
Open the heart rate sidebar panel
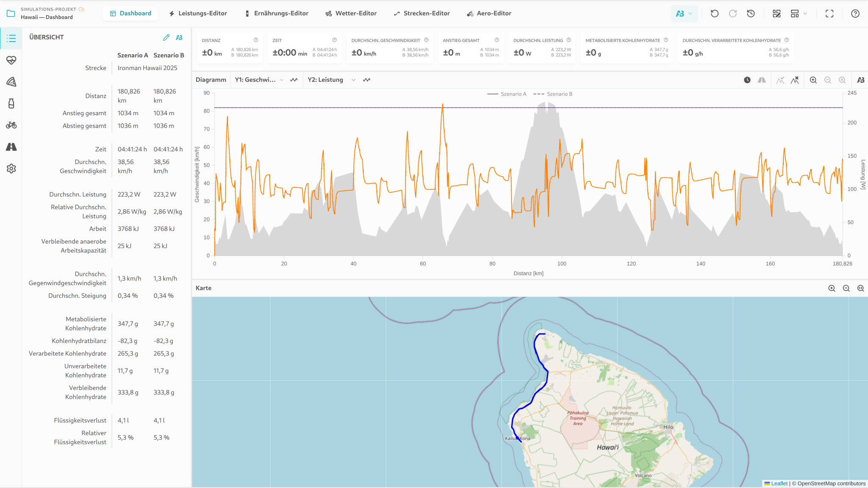click(x=11, y=60)
